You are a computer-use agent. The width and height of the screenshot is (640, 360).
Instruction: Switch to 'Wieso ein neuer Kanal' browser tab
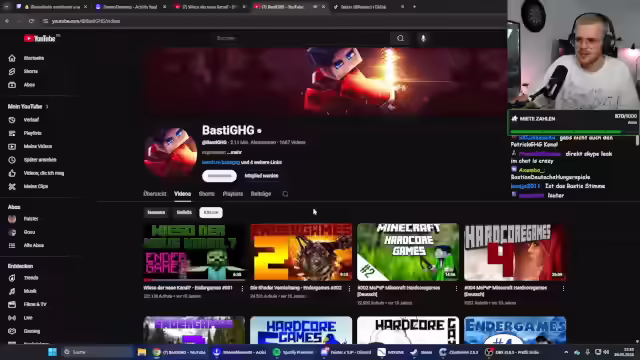click(209, 7)
